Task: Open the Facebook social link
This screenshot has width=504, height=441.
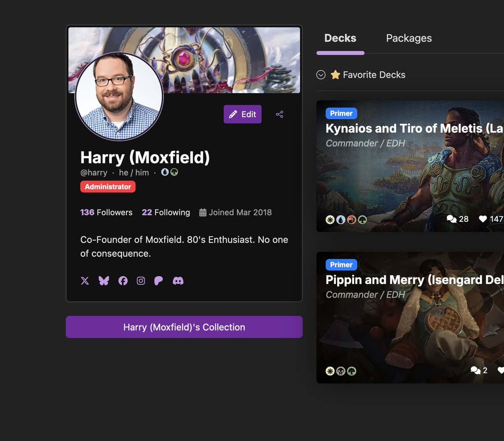Action: click(x=123, y=281)
